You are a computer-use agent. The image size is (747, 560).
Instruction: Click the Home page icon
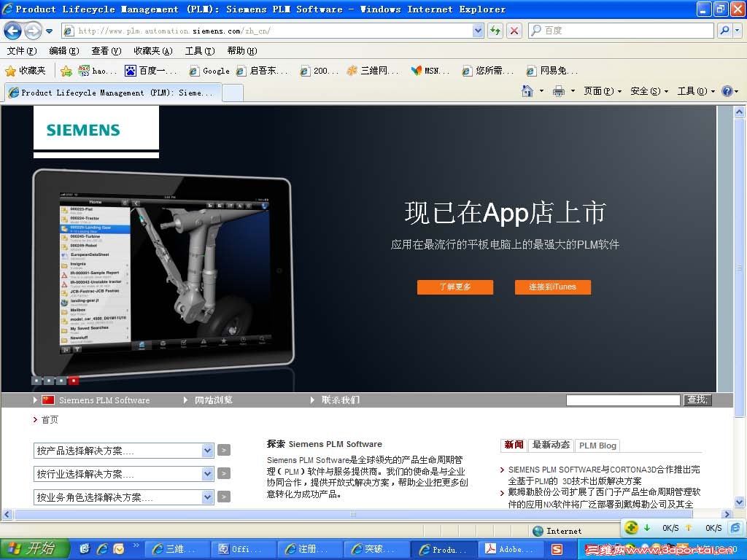point(527,91)
